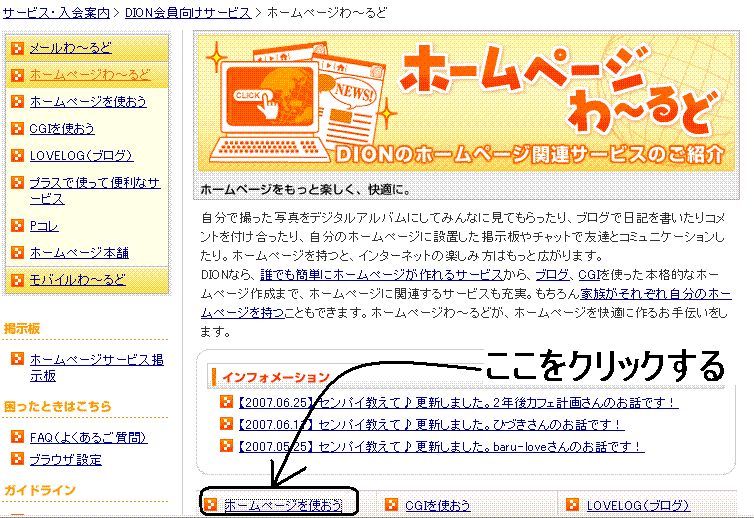The height and width of the screenshot is (518, 754).
Task: Click the ホームページわ〜るど banner image
Action: 466,103
